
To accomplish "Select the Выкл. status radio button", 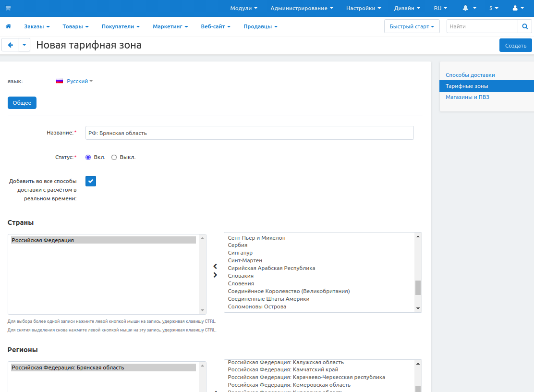I will coord(114,157).
